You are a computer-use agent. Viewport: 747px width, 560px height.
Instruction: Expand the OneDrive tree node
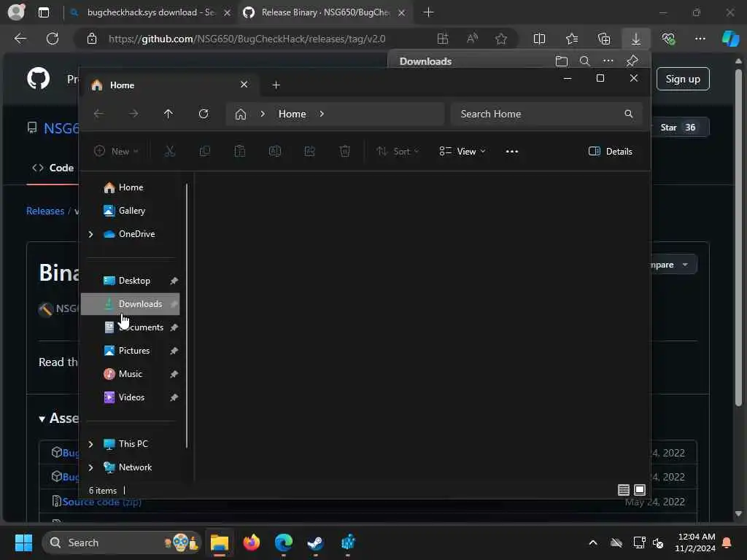90,234
